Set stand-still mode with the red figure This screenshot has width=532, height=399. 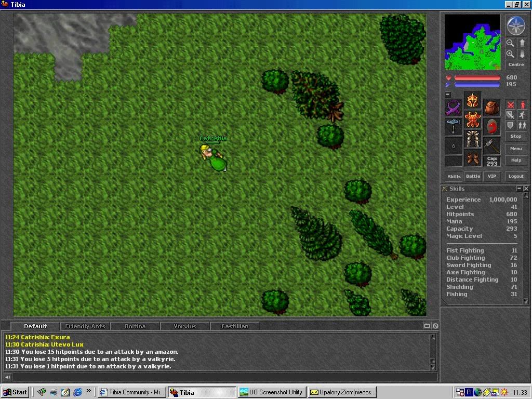coord(522,105)
